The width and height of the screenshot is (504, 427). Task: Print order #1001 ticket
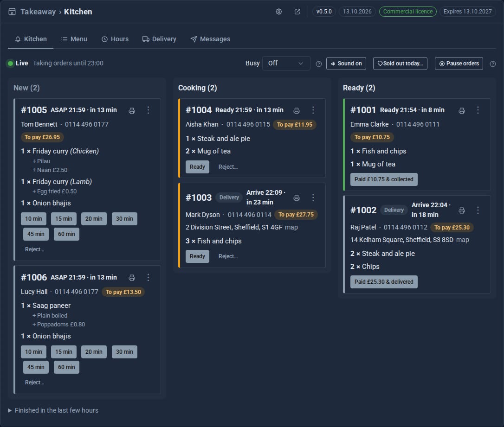tap(462, 111)
